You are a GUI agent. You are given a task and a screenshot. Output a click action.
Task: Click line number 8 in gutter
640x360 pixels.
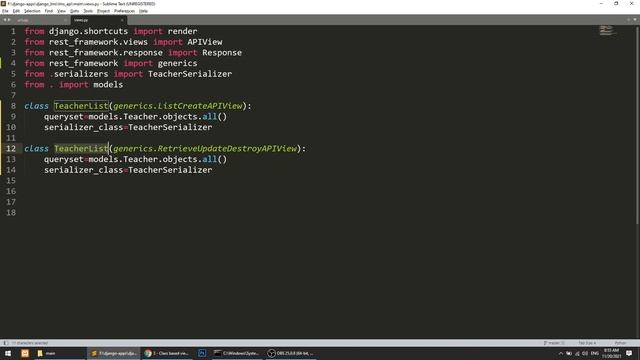pyautogui.click(x=13, y=106)
